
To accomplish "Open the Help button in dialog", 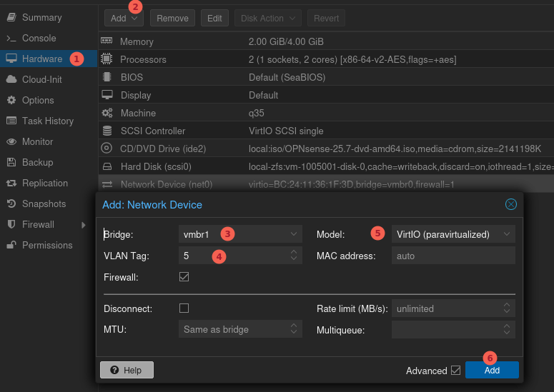I will 127,370.
